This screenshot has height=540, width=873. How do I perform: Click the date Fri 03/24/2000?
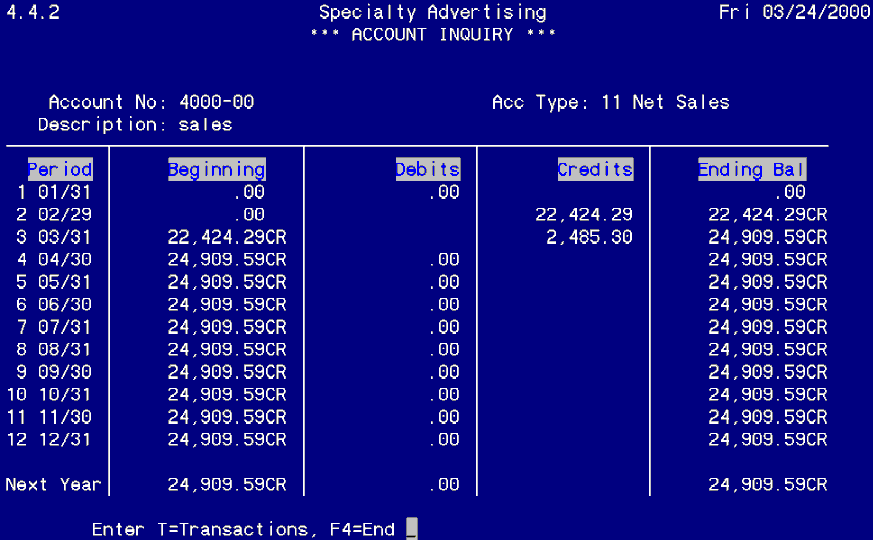point(795,12)
